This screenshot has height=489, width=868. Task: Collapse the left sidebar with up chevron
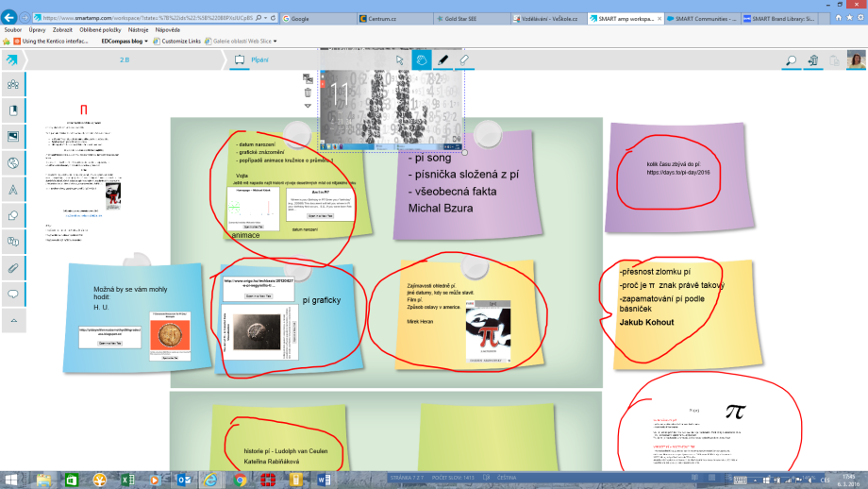tap(13, 320)
